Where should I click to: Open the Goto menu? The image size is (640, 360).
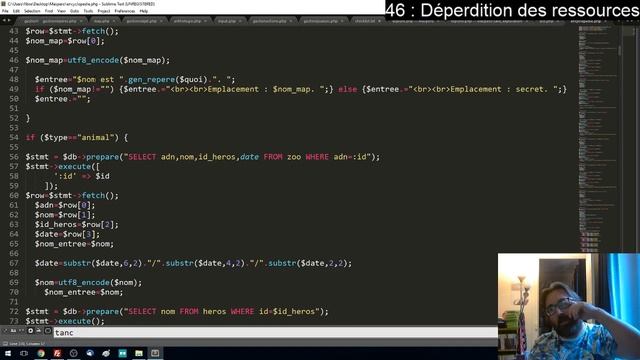[x=74, y=11]
